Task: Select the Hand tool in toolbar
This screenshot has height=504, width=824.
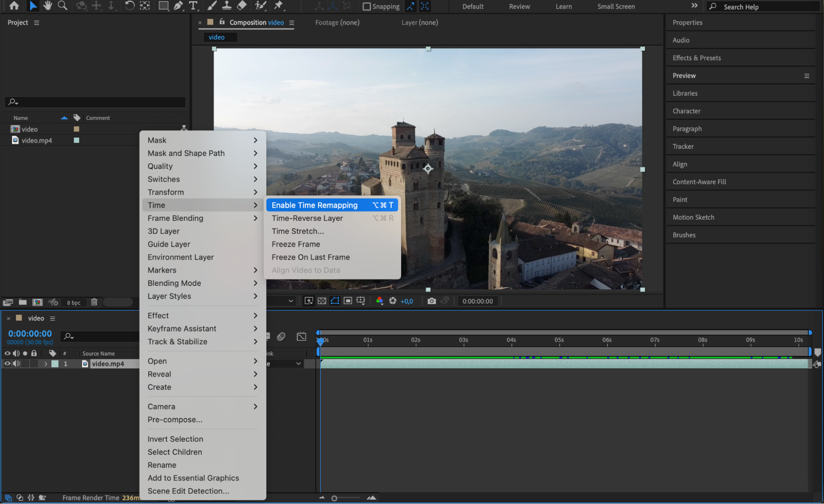Action: click(47, 6)
